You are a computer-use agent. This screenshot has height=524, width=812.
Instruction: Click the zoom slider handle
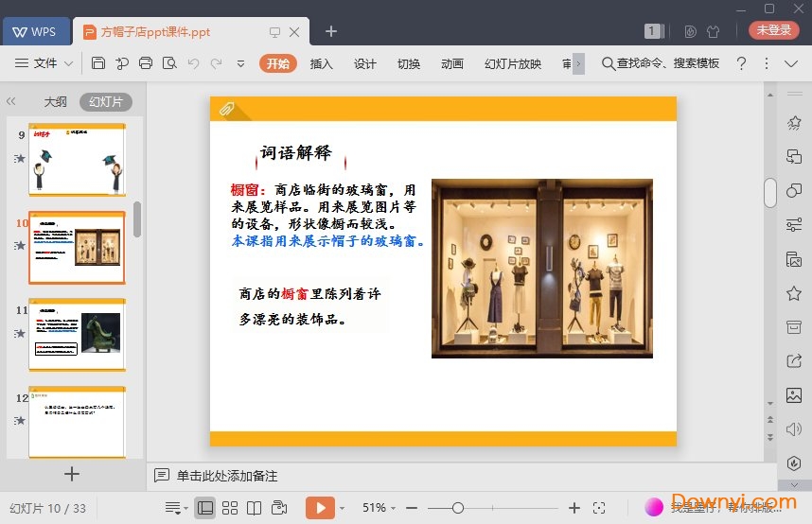tap(458, 508)
